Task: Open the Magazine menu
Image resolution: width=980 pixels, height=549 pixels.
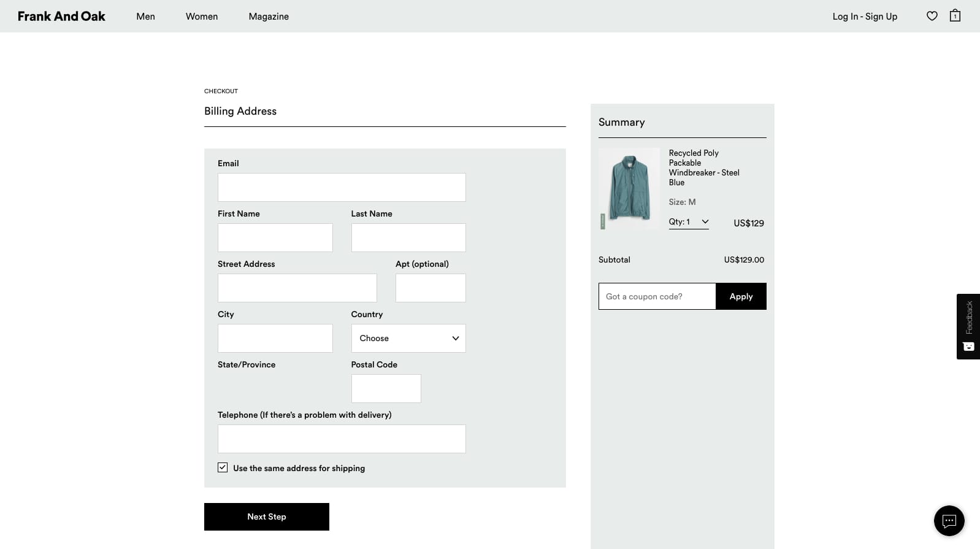Action: (269, 17)
